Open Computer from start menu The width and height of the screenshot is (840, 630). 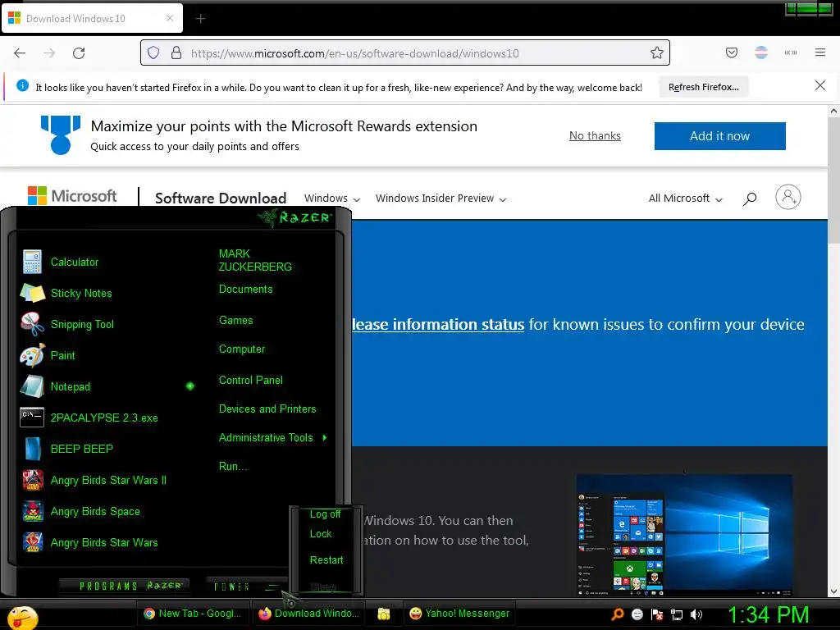click(x=242, y=349)
